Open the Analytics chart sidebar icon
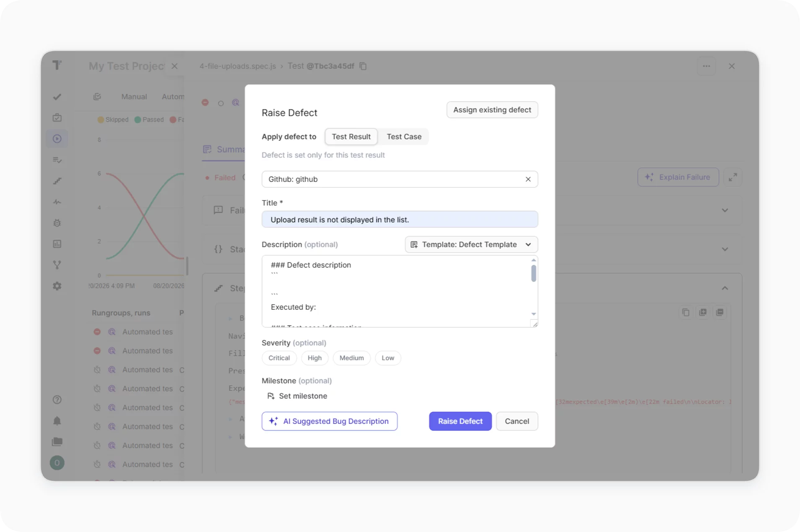Image resolution: width=800 pixels, height=532 pixels. coord(57,244)
